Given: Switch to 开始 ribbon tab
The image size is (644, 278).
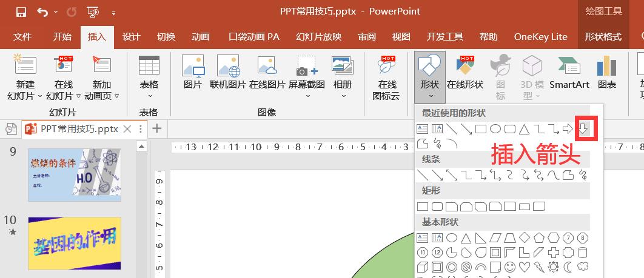Looking at the screenshot, I should coord(62,36).
